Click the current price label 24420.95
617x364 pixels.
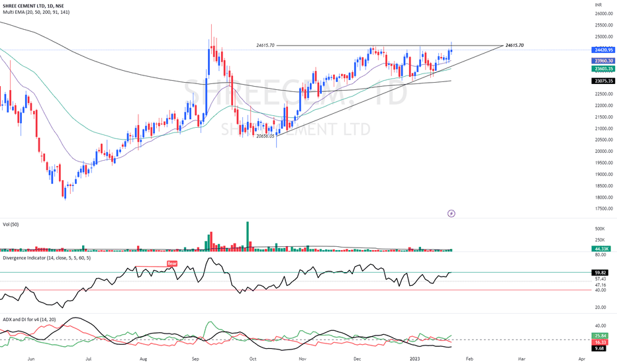[x=603, y=50]
